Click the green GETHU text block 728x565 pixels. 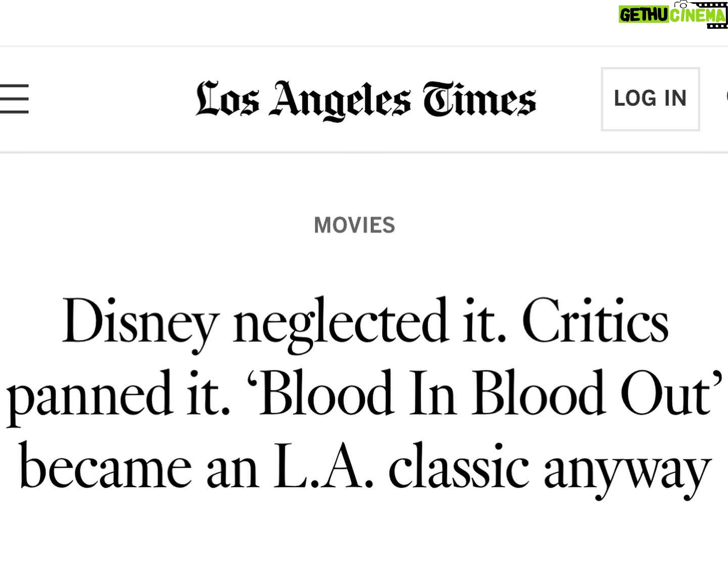pyautogui.click(x=644, y=15)
